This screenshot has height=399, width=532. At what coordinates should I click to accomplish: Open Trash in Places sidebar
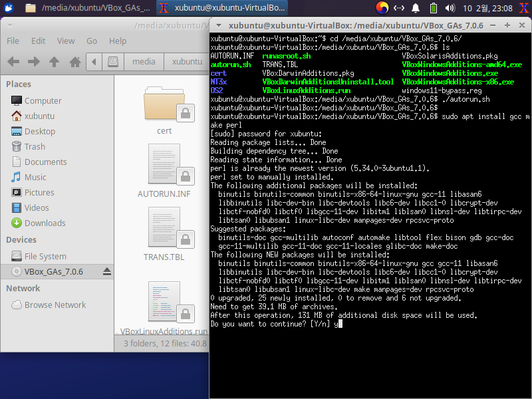click(58, 146)
